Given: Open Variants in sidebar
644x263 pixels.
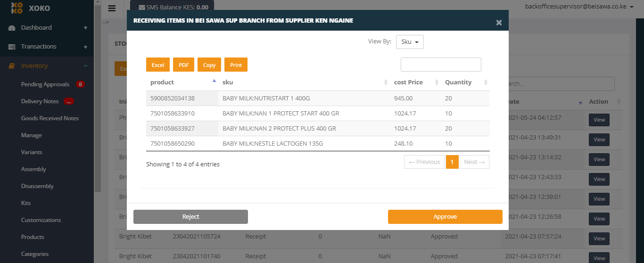Looking at the screenshot, I should 32,152.
